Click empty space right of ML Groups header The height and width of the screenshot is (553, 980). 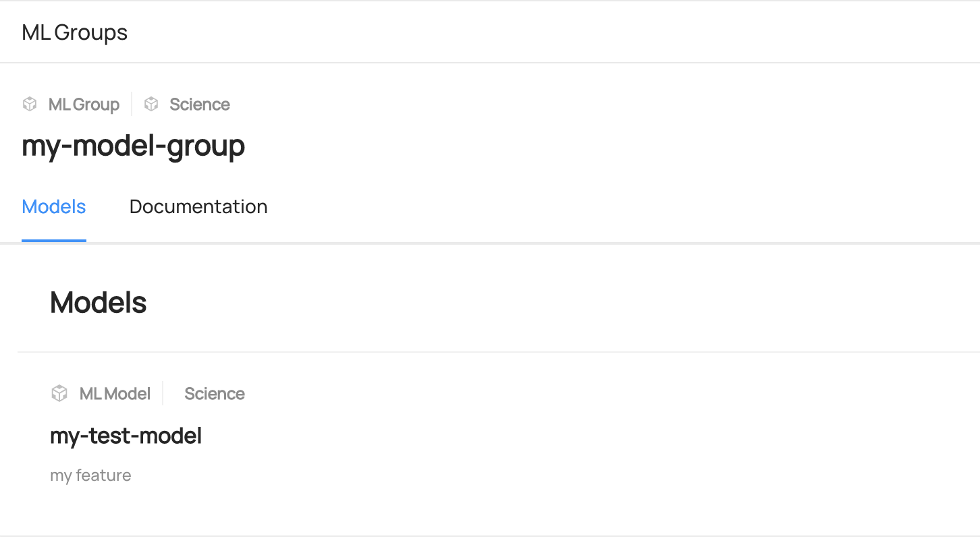(x=540, y=32)
